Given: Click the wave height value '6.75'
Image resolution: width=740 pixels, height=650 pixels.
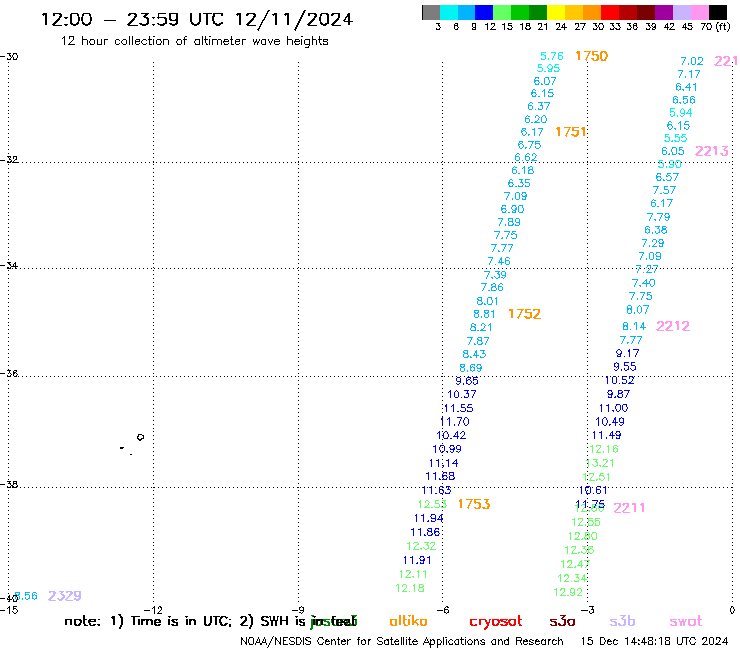Looking at the screenshot, I should [x=529, y=145].
